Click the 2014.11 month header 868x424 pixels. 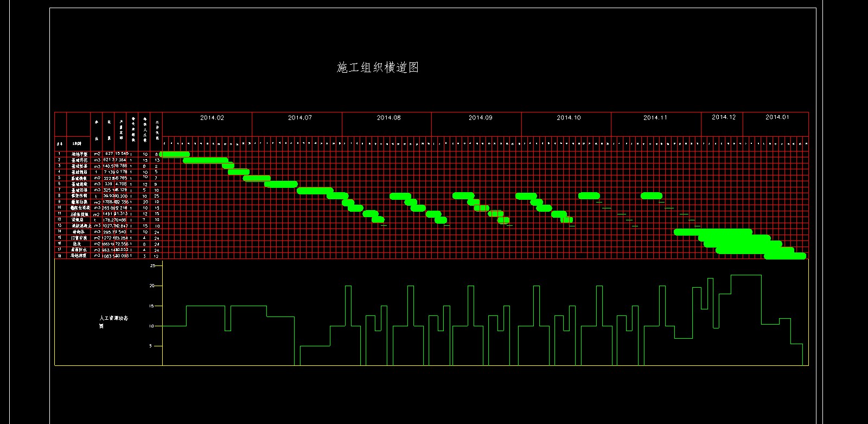coord(655,118)
